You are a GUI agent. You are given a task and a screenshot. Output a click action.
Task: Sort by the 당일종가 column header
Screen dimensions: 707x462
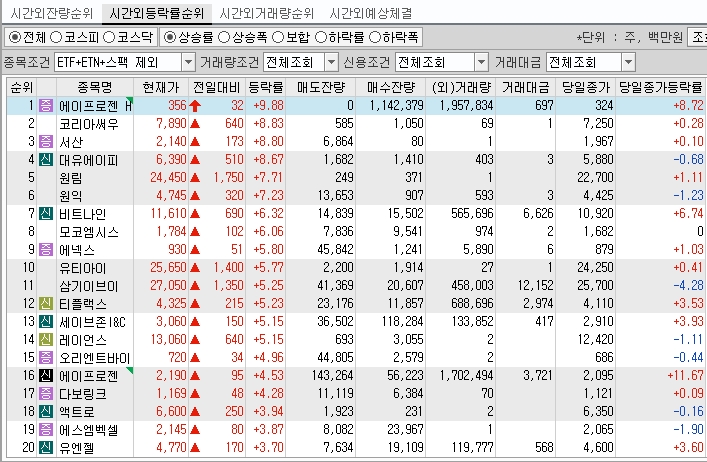pos(586,87)
